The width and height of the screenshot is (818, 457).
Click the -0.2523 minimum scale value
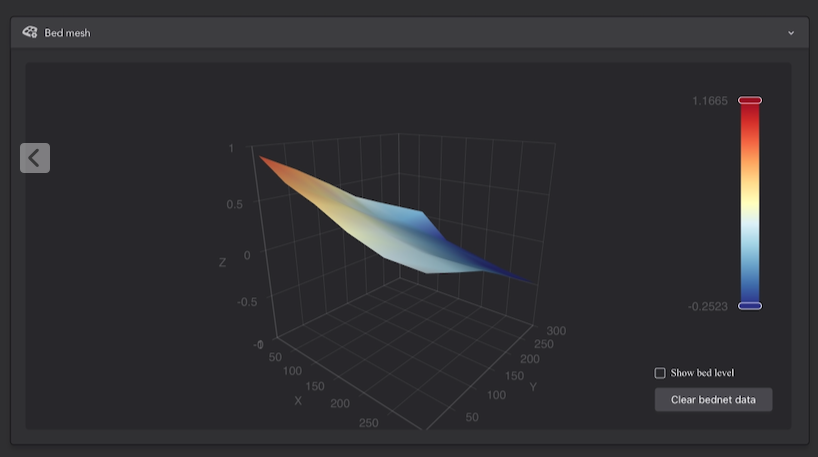[x=707, y=307]
